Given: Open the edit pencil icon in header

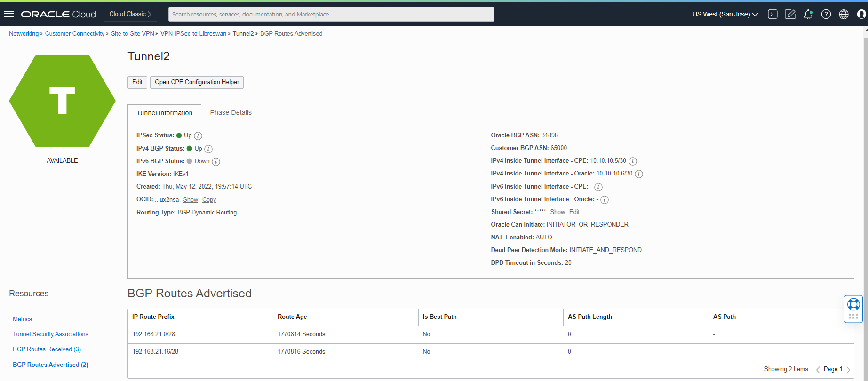Looking at the screenshot, I should click(790, 14).
